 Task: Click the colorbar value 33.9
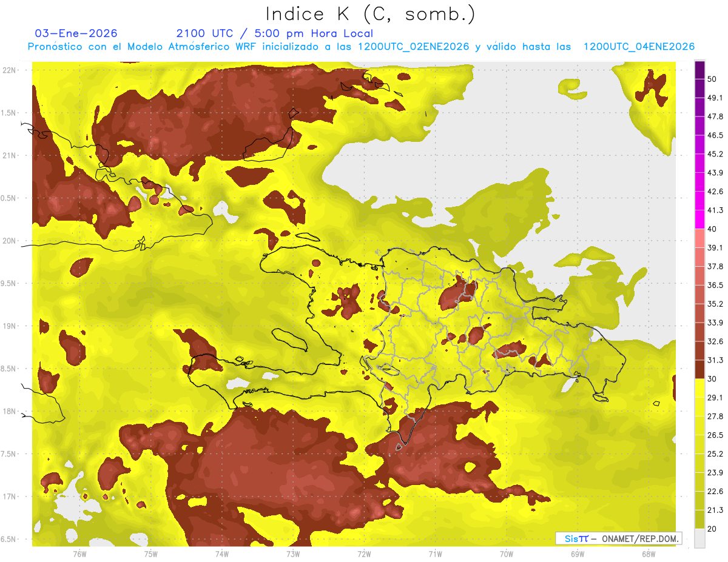716,323
